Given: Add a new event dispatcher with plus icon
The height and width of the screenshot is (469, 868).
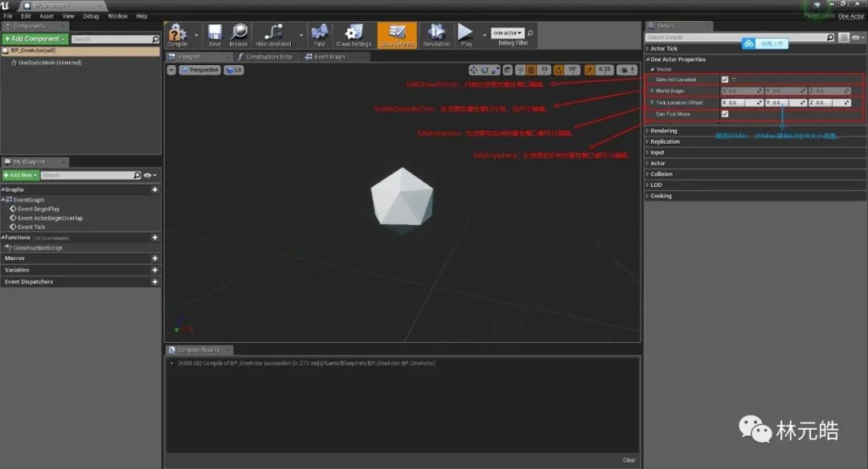Looking at the screenshot, I should [x=155, y=282].
